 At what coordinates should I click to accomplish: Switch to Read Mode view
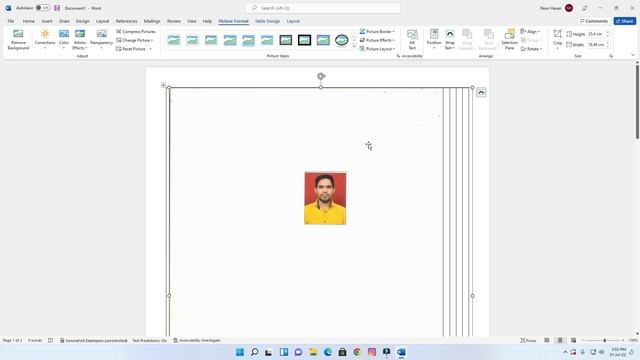point(547,340)
